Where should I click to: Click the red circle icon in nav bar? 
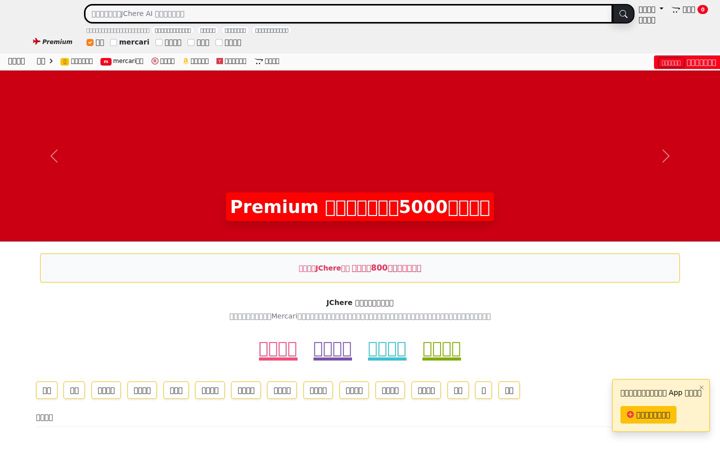[x=155, y=61]
